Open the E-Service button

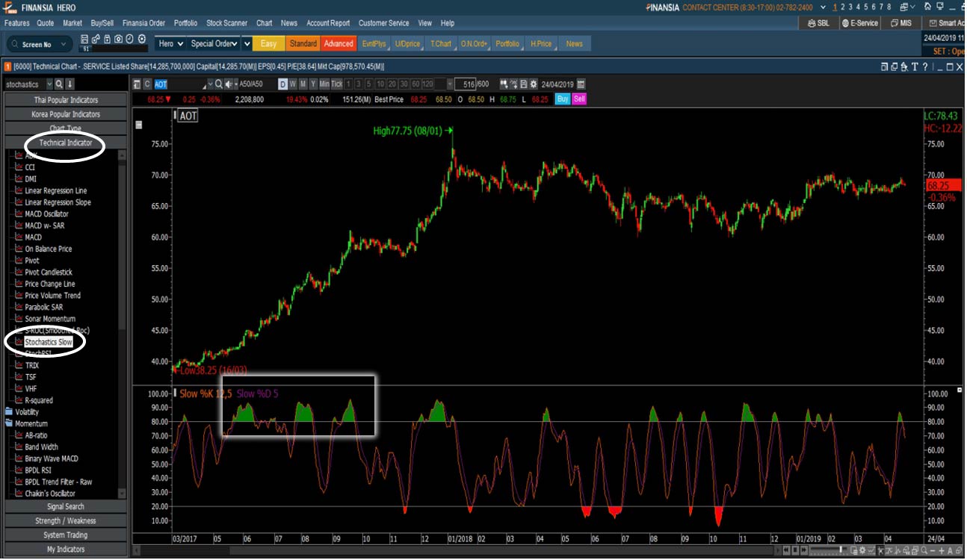[860, 23]
